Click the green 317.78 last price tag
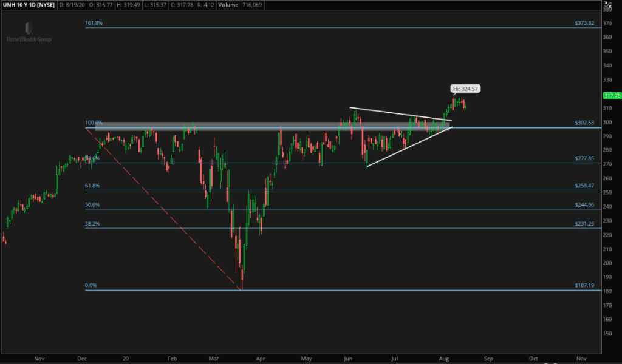The height and width of the screenshot is (364, 622). pyautogui.click(x=612, y=96)
